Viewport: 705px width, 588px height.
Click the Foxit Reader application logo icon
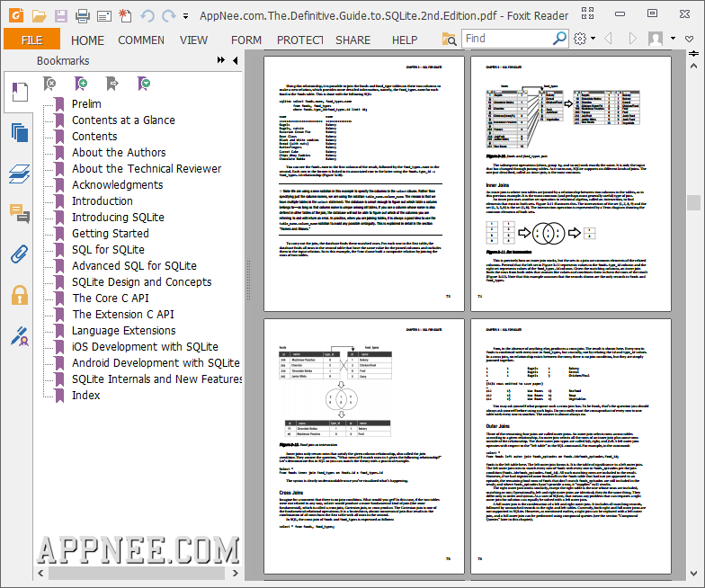point(16,15)
